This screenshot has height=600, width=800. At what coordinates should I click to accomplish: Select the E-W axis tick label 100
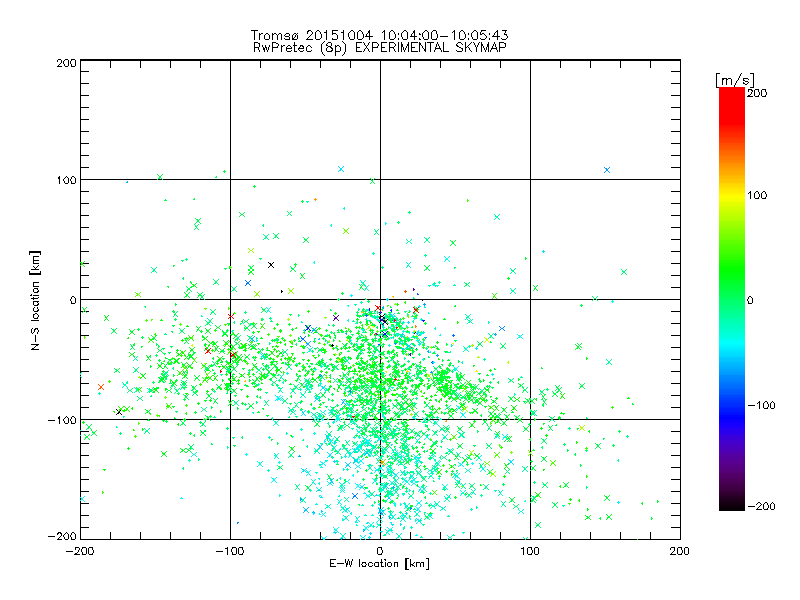coord(530,551)
